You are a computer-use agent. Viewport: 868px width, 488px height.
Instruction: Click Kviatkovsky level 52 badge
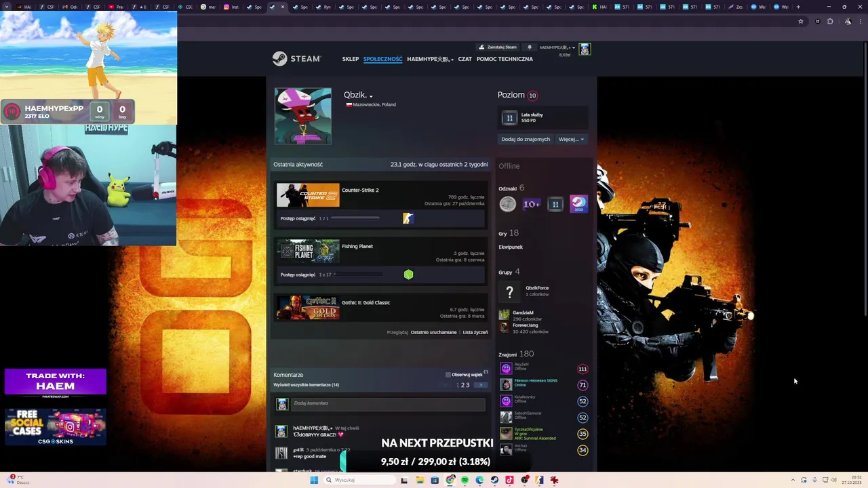[x=583, y=401]
